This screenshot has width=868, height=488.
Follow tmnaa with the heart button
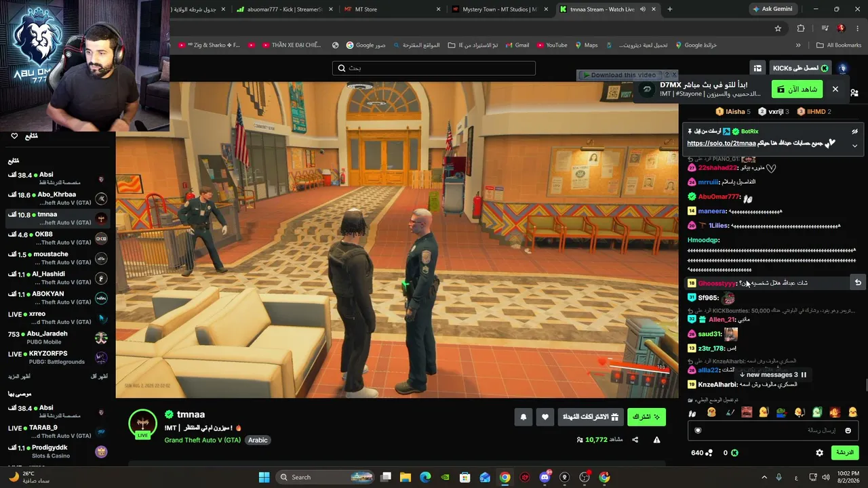545,418
